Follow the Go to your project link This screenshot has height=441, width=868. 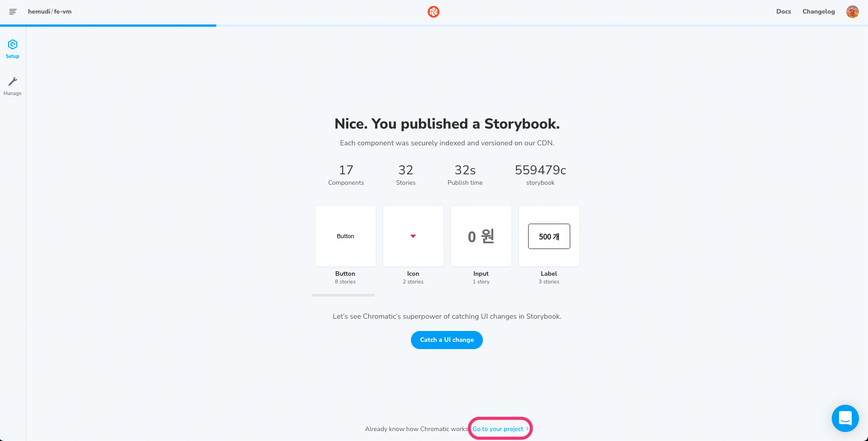[500, 429]
